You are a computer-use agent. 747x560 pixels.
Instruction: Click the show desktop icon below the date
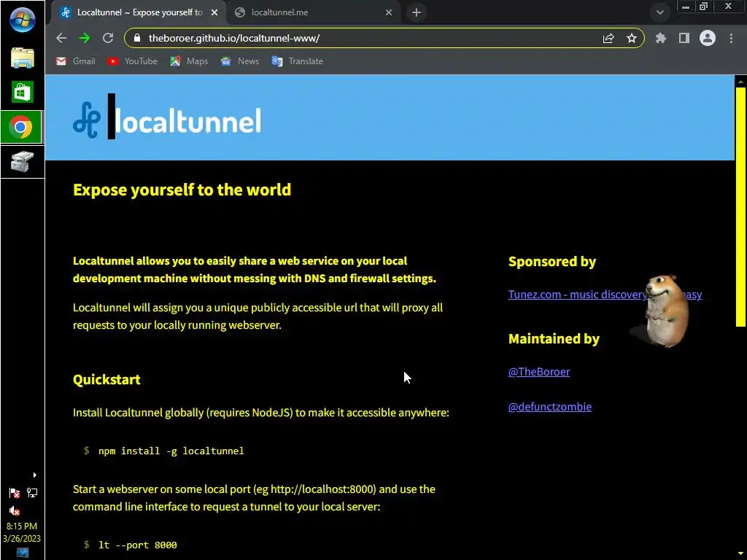point(22,553)
